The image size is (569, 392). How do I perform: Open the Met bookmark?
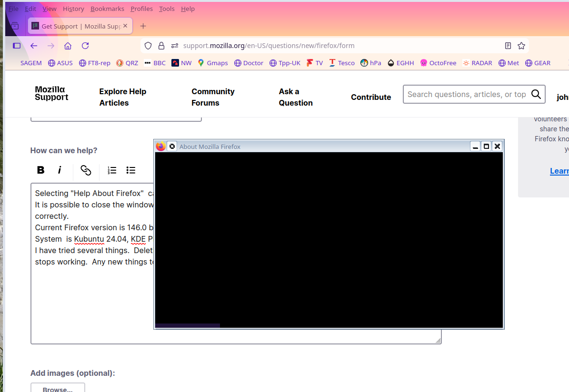(x=509, y=63)
